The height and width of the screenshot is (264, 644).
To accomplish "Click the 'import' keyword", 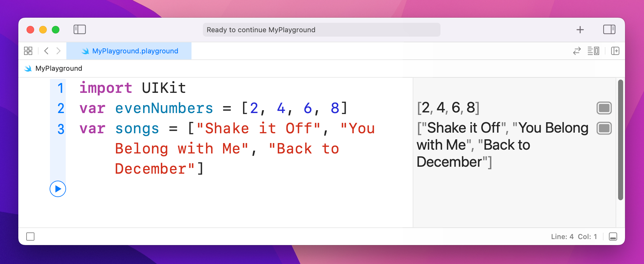I will [x=106, y=88].
